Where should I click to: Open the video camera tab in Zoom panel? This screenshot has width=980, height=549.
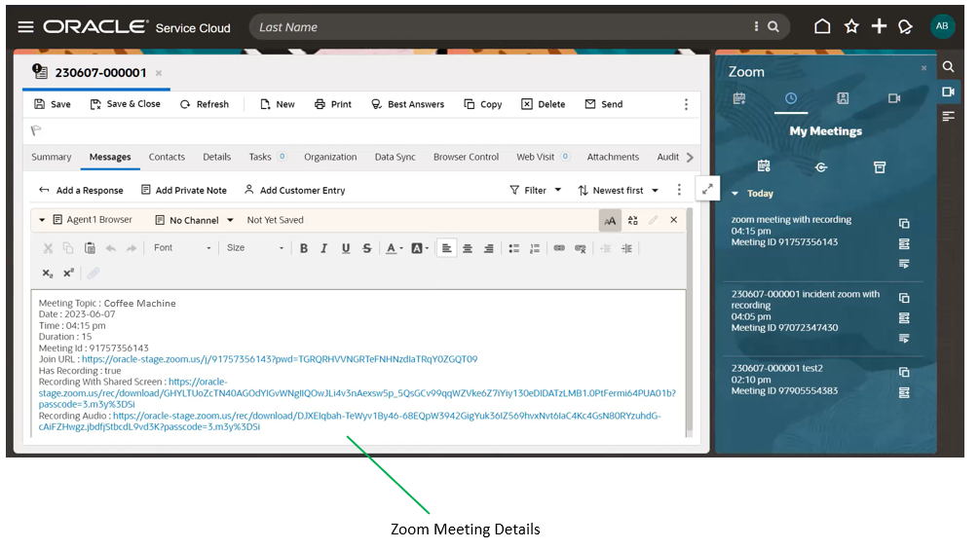(893, 98)
